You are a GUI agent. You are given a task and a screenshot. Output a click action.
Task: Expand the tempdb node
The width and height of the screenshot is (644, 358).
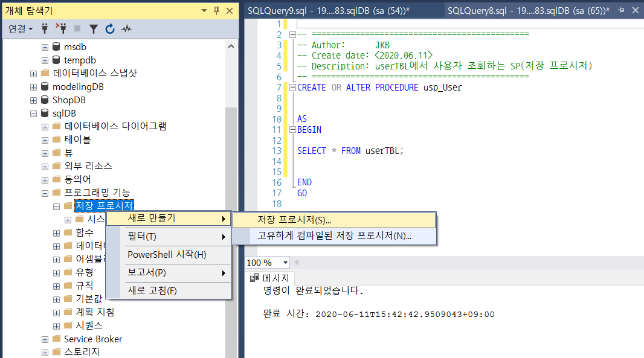pos(45,60)
